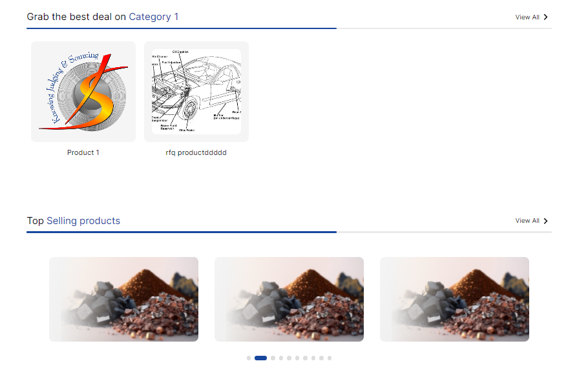588x370 pixels.
Task: Select the fifth carousel pagination dot
Action: [x=289, y=358]
